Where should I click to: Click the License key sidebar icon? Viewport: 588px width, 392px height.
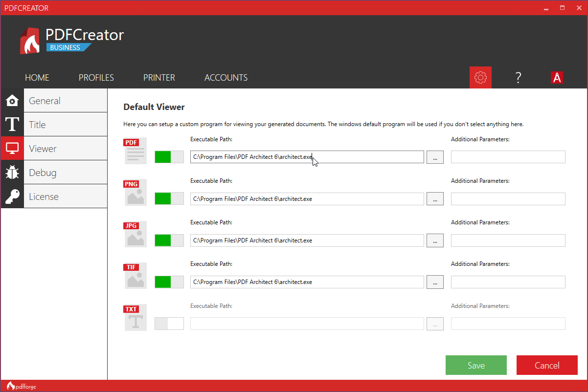(x=12, y=196)
